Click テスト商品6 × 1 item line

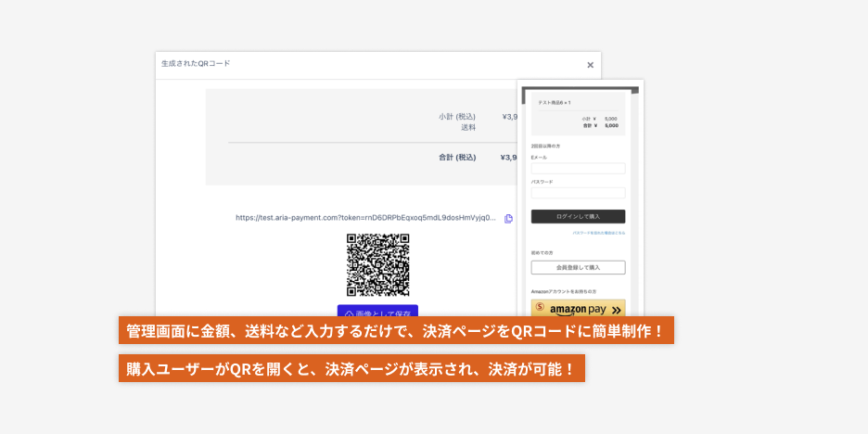(x=555, y=102)
